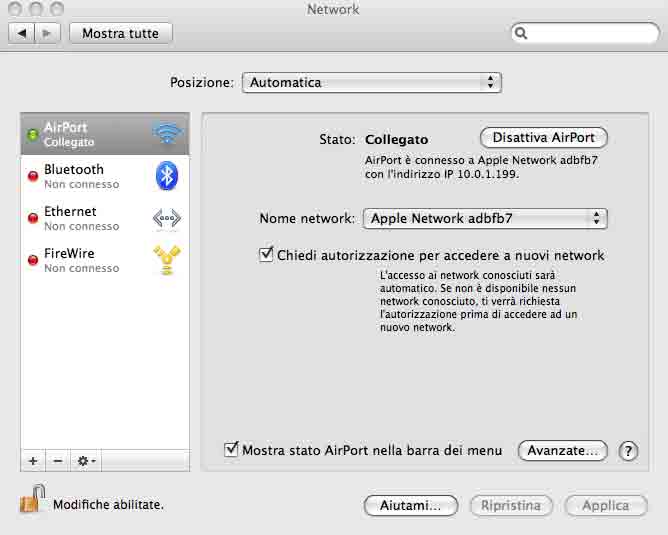The image size is (668, 535).
Task: Click the Aiutami button
Action: coord(411,506)
